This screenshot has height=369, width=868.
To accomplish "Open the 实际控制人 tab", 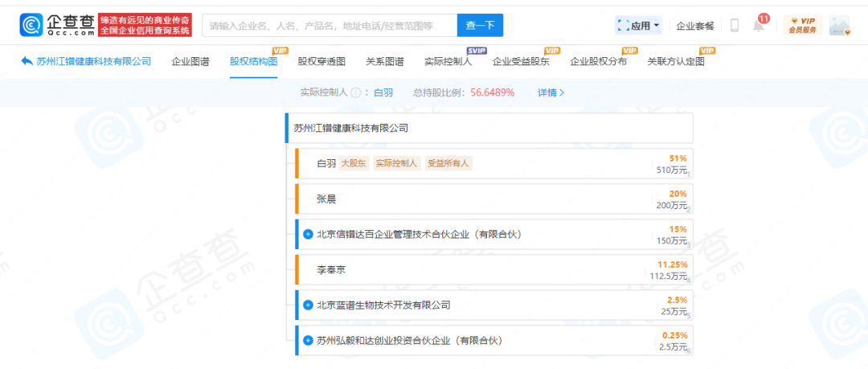I will (x=448, y=61).
